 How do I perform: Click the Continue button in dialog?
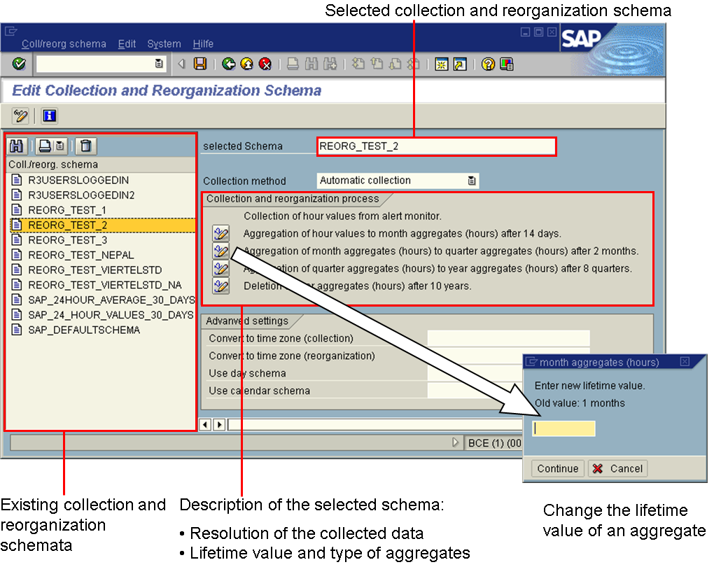pos(558,469)
